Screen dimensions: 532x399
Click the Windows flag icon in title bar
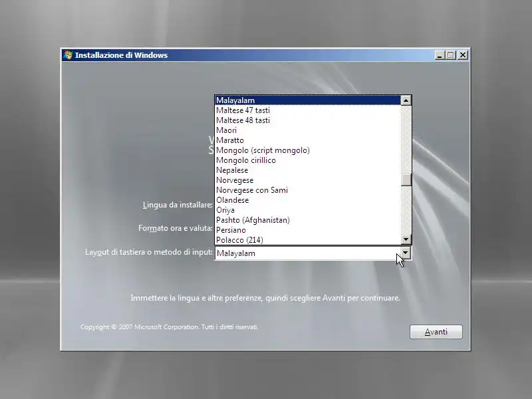coord(68,55)
